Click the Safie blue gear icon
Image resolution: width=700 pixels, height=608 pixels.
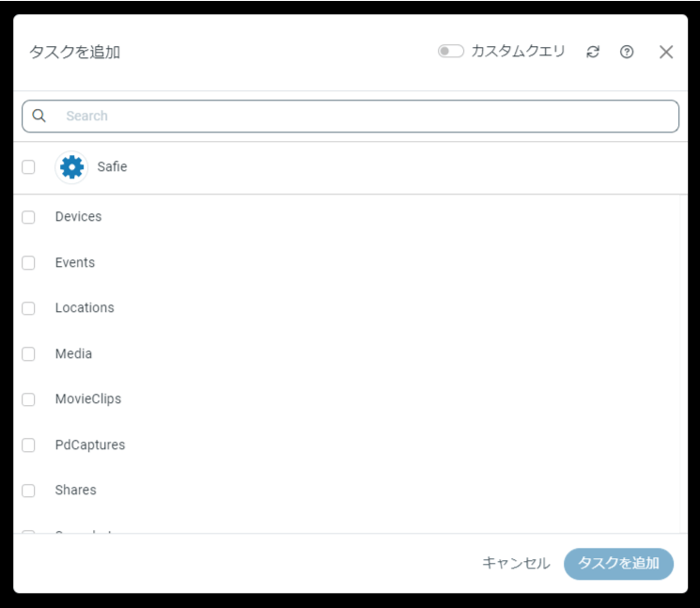[x=71, y=167]
